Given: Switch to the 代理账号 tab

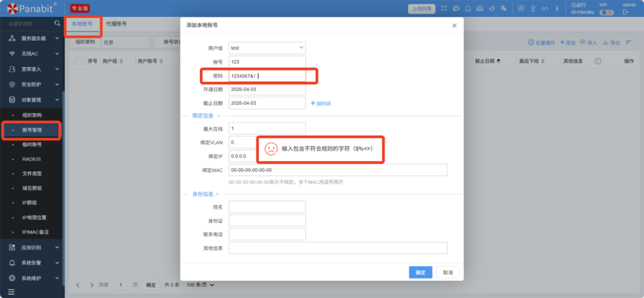Looking at the screenshot, I should pyautogui.click(x=116, y=24).
